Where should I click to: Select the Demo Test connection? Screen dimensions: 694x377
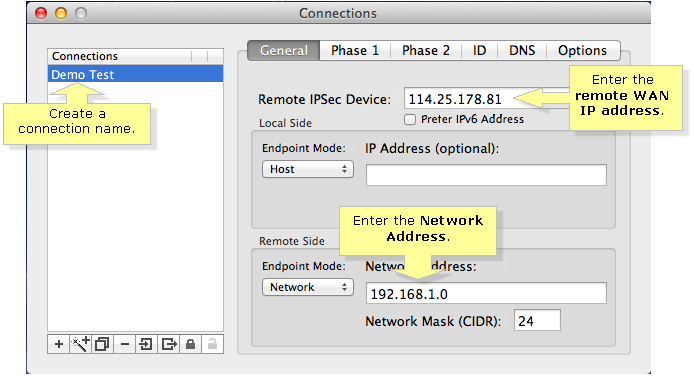(x=135, y=74)
